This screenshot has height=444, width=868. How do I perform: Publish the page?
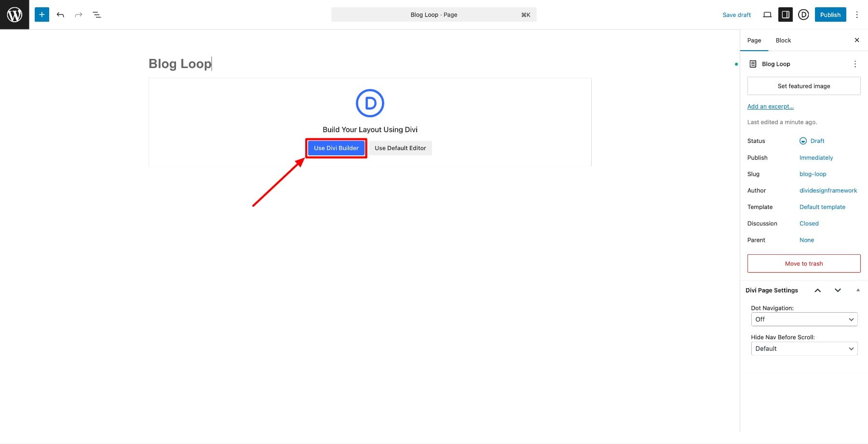[830, 14]
